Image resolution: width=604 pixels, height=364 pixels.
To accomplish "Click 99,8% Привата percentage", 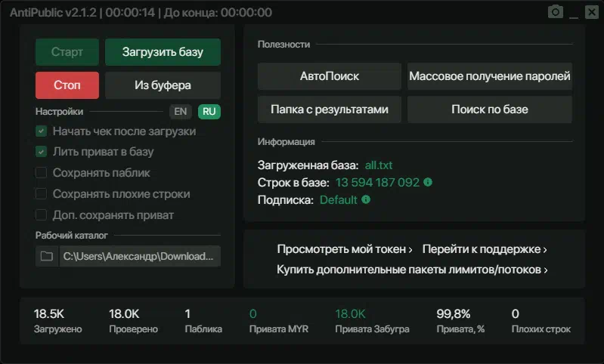I will click(x=460, y=320).
